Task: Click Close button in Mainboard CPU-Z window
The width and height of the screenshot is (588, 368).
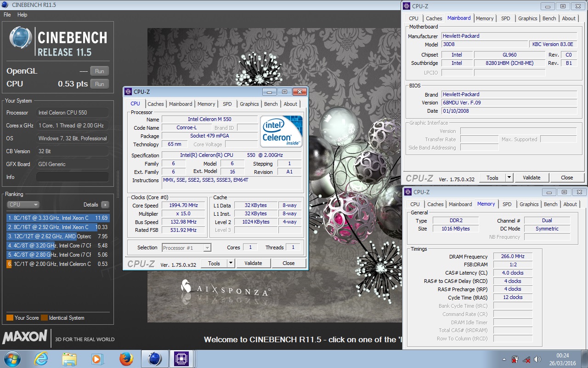Action: point(567,178)
